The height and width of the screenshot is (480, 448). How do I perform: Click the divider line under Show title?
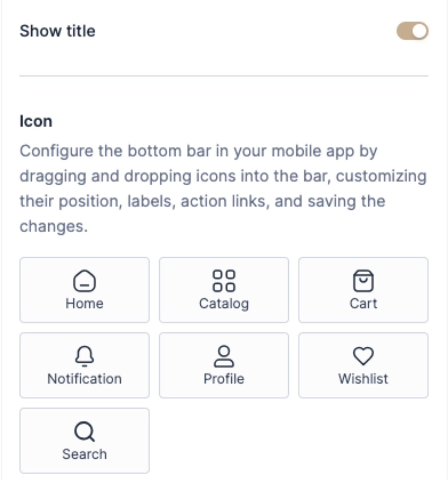point(224,76)
